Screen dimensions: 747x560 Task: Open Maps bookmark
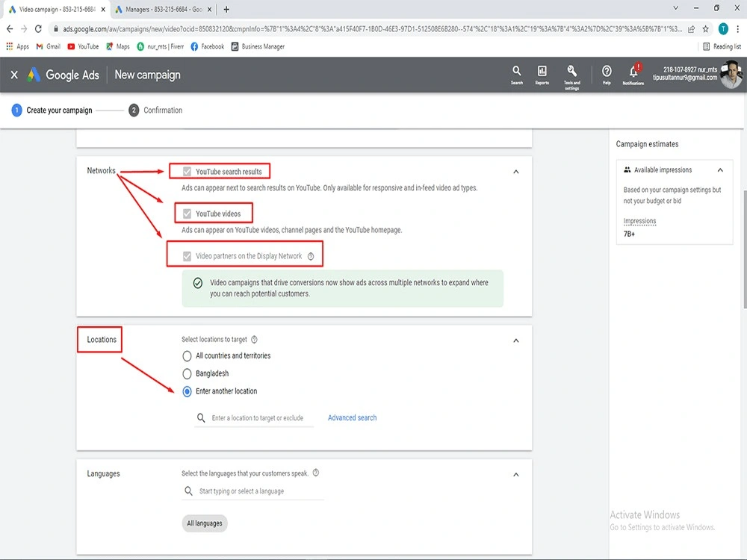tap(118, 46)
